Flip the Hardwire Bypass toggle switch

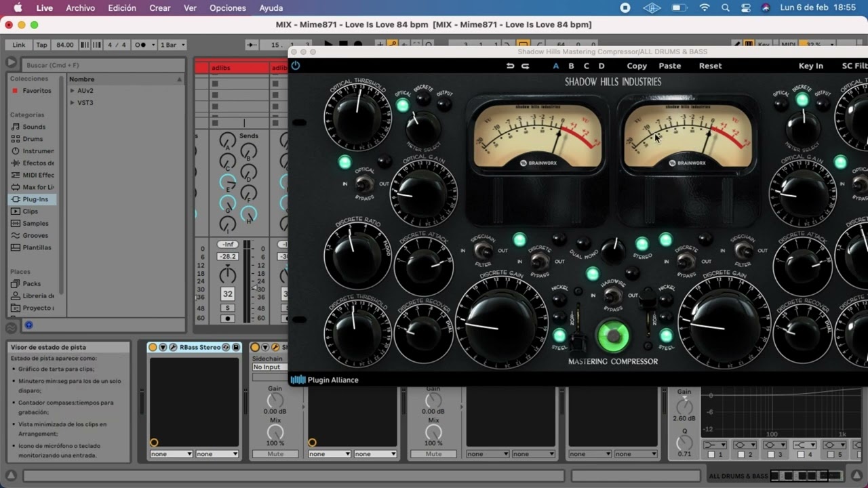pyautogui.click(x=612, y=296)
